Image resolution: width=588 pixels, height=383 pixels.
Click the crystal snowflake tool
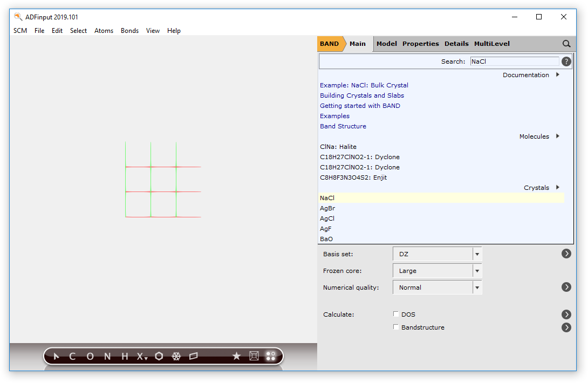176,356
